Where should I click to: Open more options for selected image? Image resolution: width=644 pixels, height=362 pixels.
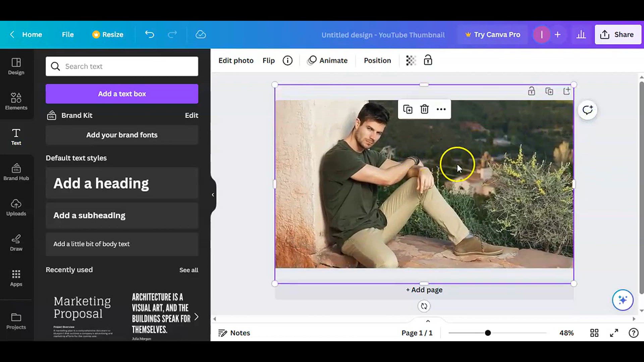click(441, 109)
